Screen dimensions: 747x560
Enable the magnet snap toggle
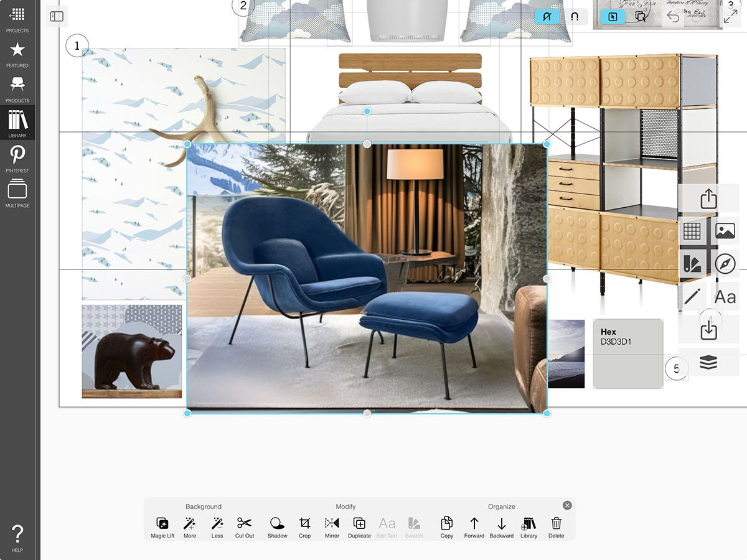[575, 17]
